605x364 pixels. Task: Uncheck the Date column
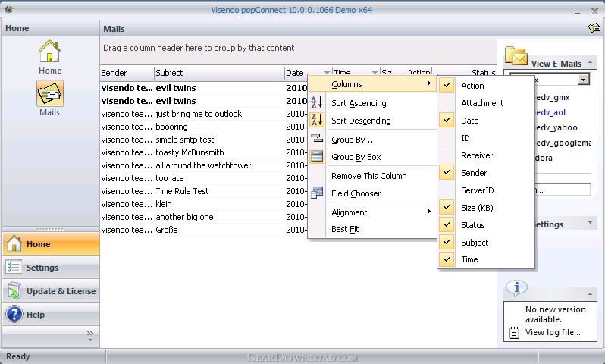pyautogui.click(x=485, y=121)
